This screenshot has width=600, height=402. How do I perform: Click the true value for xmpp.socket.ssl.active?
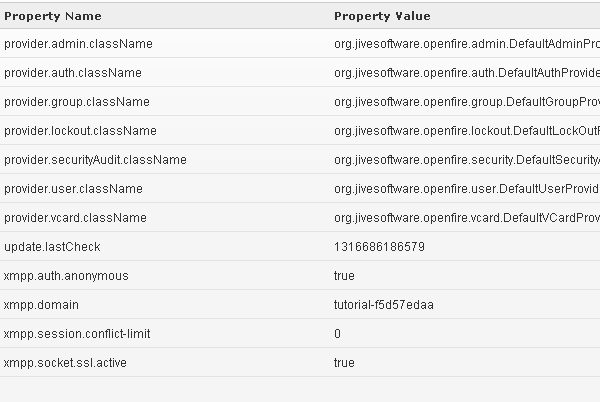coord(344,363)
